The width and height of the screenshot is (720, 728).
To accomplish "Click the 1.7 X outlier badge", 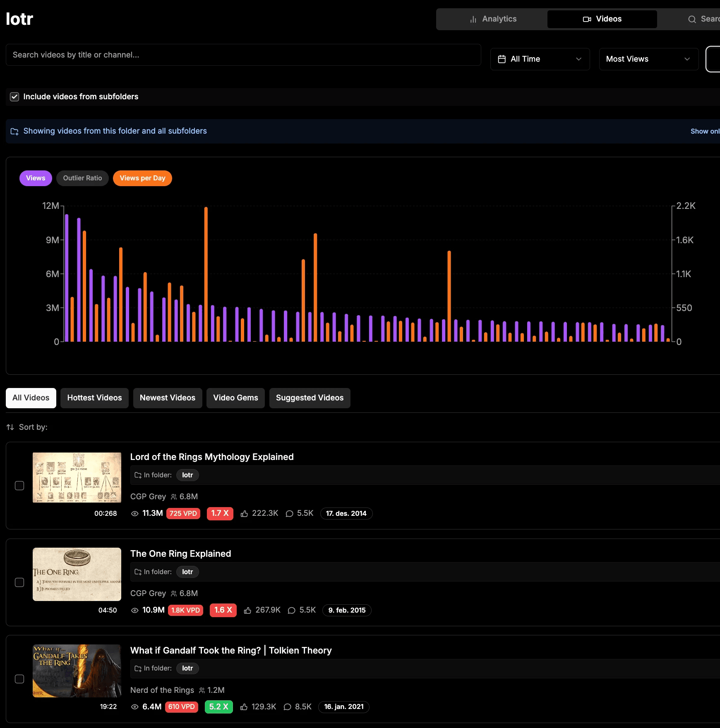I will coord(220,514).
